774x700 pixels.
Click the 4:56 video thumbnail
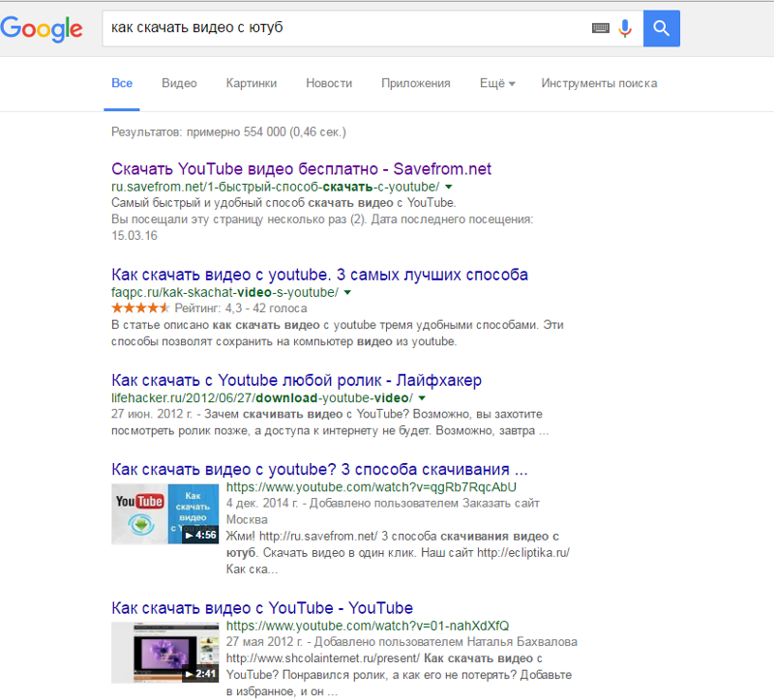tap(164, 514)
